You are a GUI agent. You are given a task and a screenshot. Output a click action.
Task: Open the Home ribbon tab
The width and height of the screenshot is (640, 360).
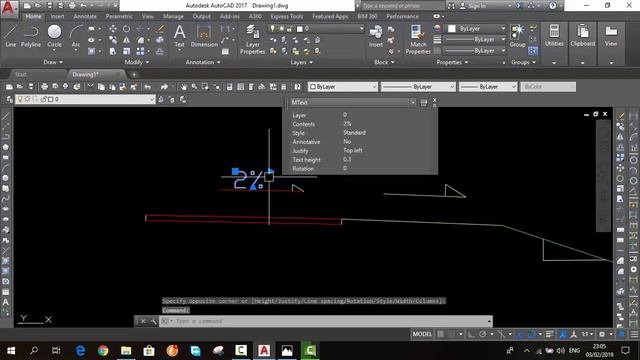point(33,16)
